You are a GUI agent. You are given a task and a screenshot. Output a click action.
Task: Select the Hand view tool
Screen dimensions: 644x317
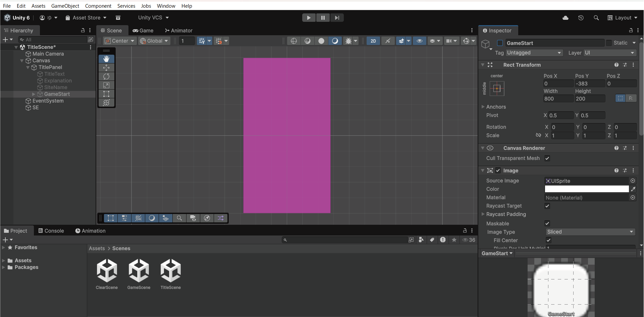point(106,59)
